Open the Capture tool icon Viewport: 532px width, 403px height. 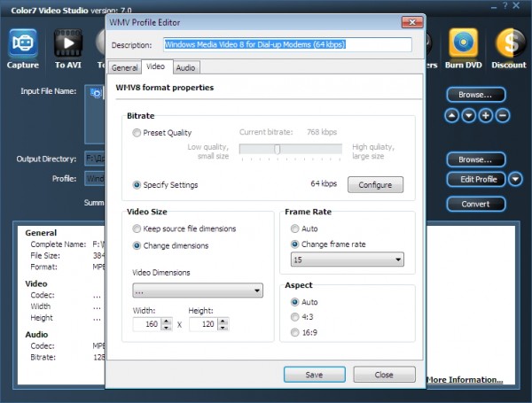[x=23, y=43]
